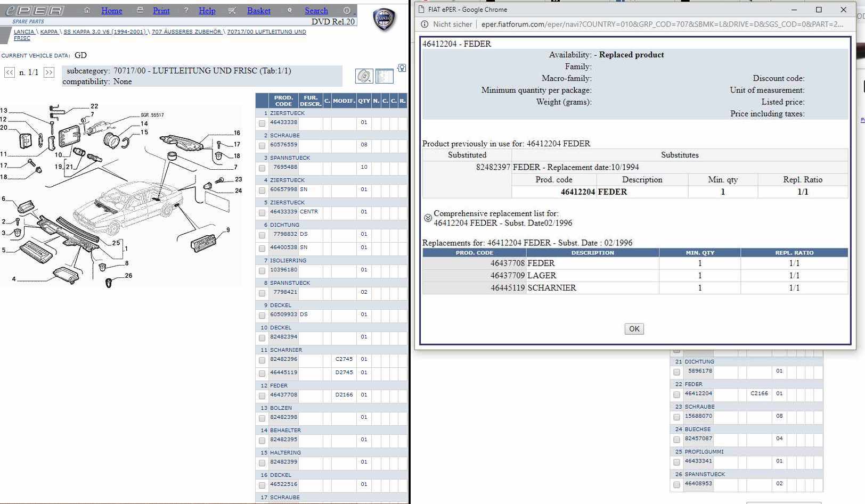Check the box for part 46433339
The width and height of the screenshot is (865, 504).
click(262, 213)
